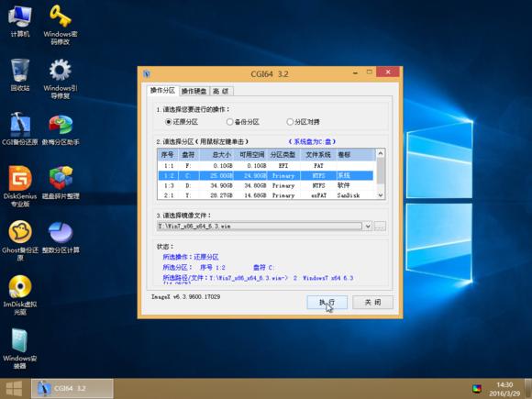Open Ghost备份还原 desktop icon

(20, 240)
